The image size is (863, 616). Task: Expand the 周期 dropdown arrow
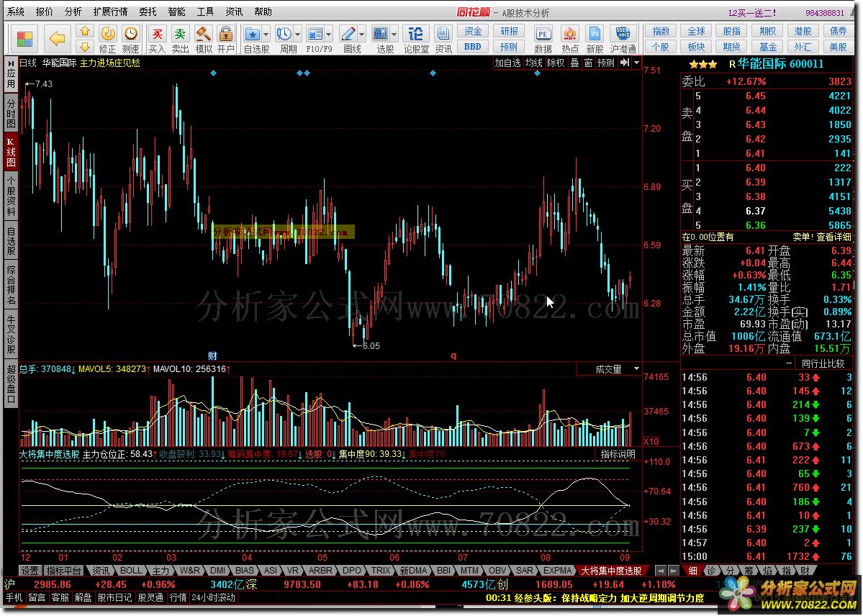pos(298,34)
